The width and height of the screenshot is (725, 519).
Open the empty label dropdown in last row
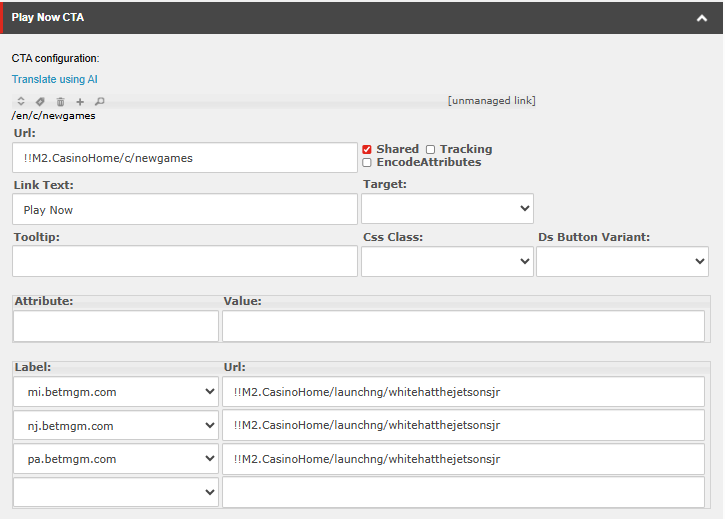(116, 492)
